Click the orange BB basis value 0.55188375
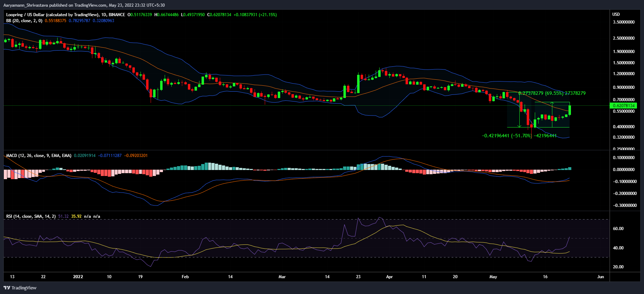The height and width of the screenshot is (294, 644). (x=55, y=21)
